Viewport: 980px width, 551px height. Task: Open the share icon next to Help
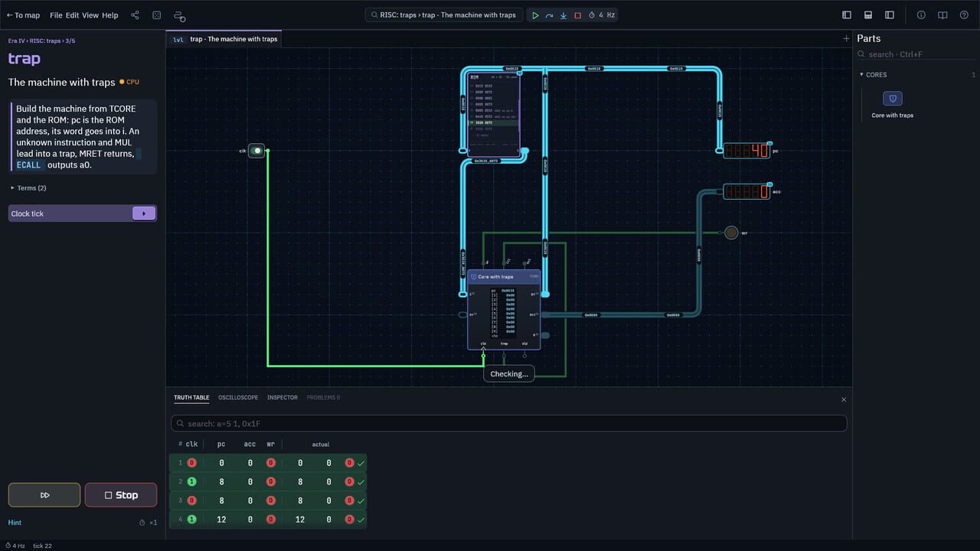coord(135,15)
